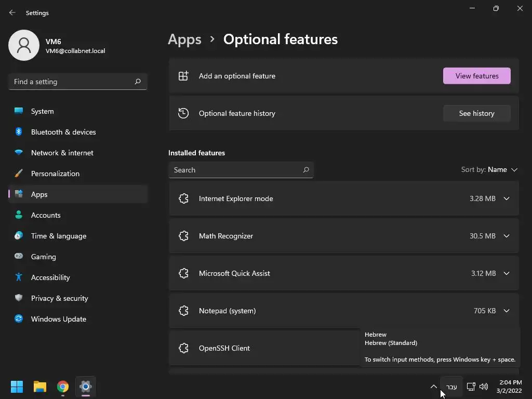The image size is (532, 399).
Task: Go to Privacy & security settings
Action: click(59, 298)
